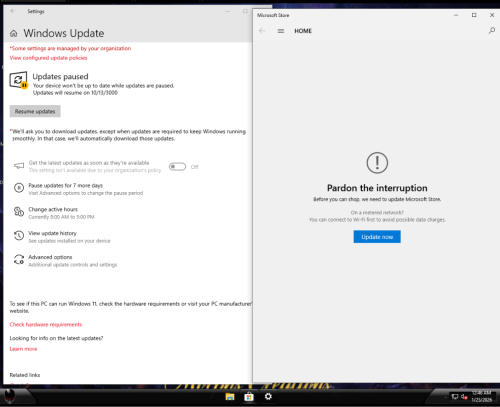Toggle Get the latest updates switch
The image size is (500, 407).
tap(177, 167)
